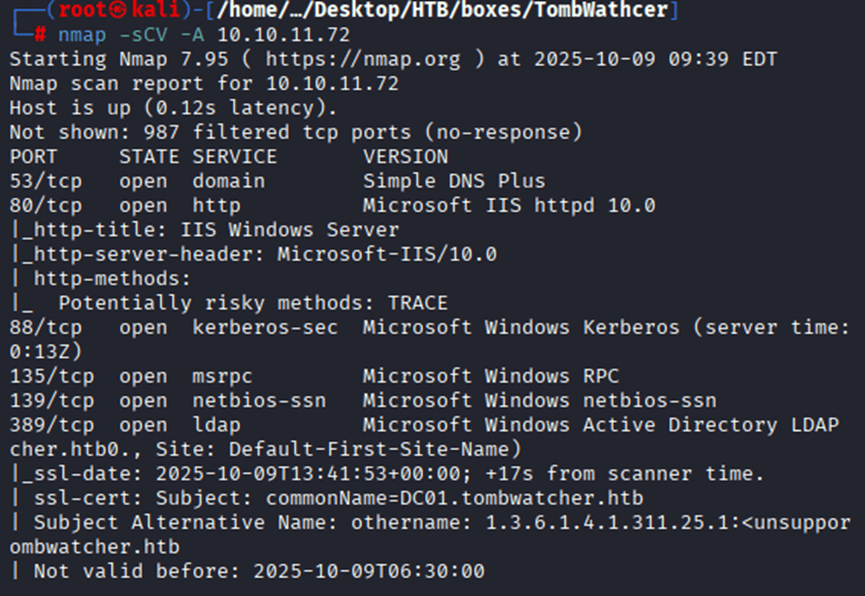Click the Microsoft IIS httpd 10.0 text
Screen dimensions: 865x596
click(x=509, y=205)
